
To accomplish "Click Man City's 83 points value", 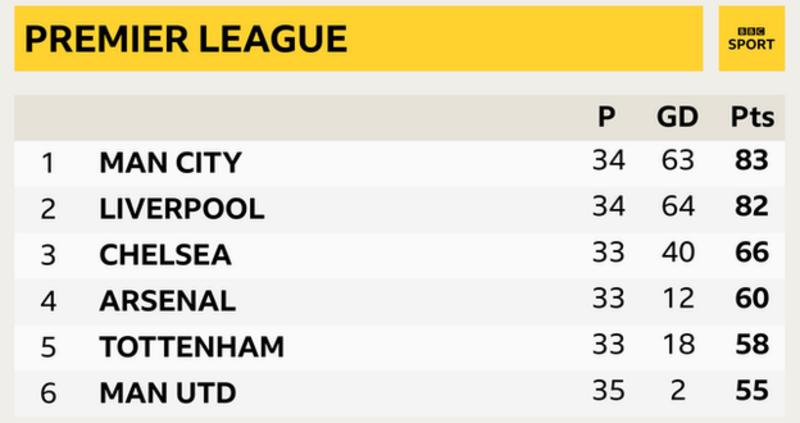I will tap(752, 160).
